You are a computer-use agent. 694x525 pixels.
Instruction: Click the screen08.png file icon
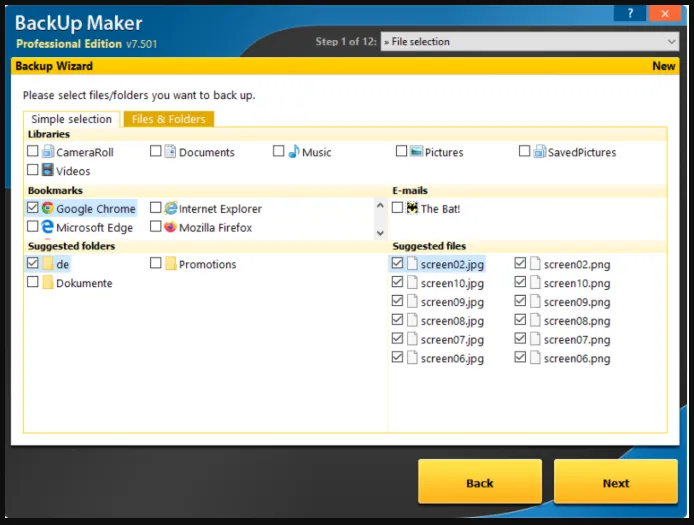pyautogui.click(x=536, y=320)
